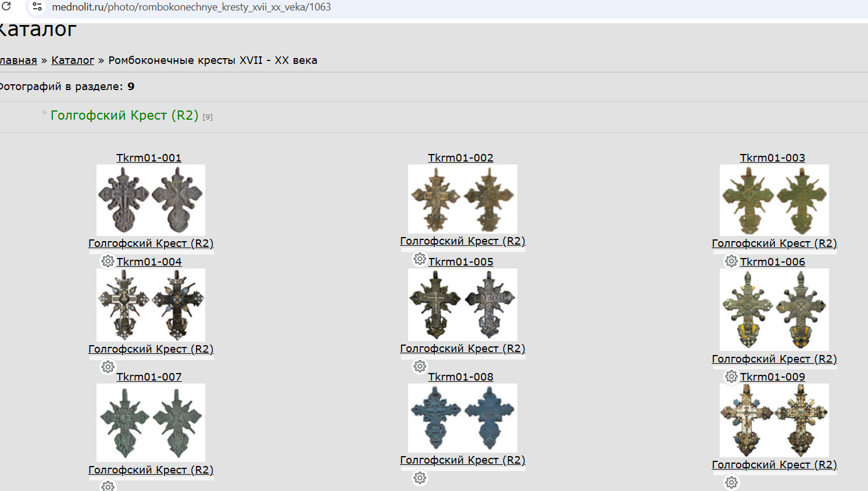Viewport: 868px width, 491px height.
Task: Click gear icon beside Tkrm01-009 title
Action: (x=731, y=377)
